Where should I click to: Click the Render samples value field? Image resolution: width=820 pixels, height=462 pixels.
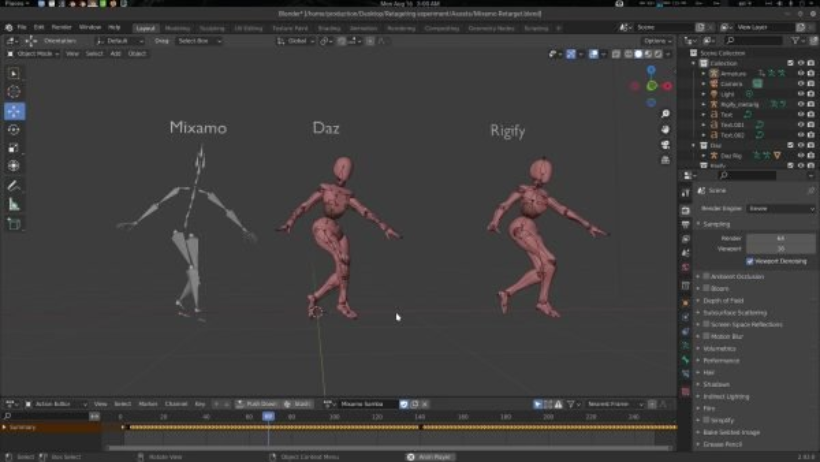(x=781, y=238)
